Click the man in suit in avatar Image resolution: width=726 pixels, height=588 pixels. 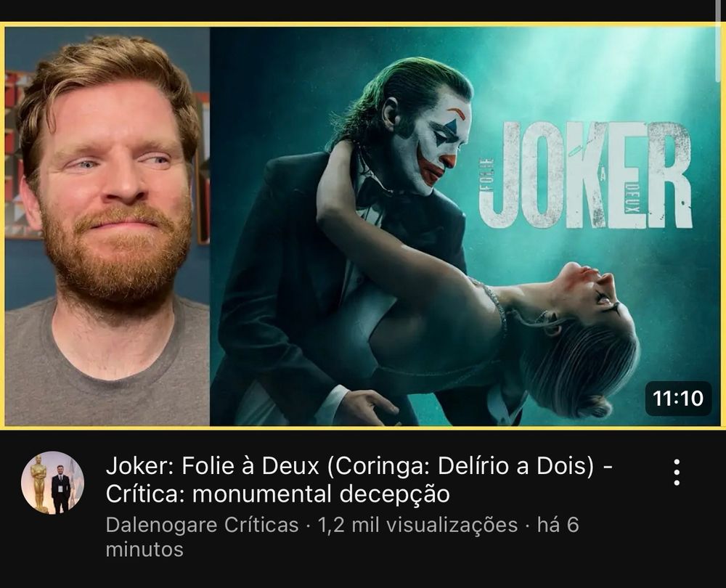pos(61,489)
